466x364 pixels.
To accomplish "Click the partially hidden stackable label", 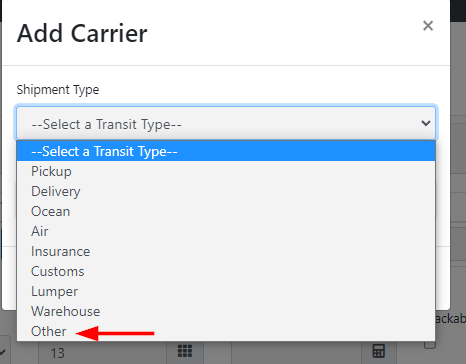I will tap(450, 319).
